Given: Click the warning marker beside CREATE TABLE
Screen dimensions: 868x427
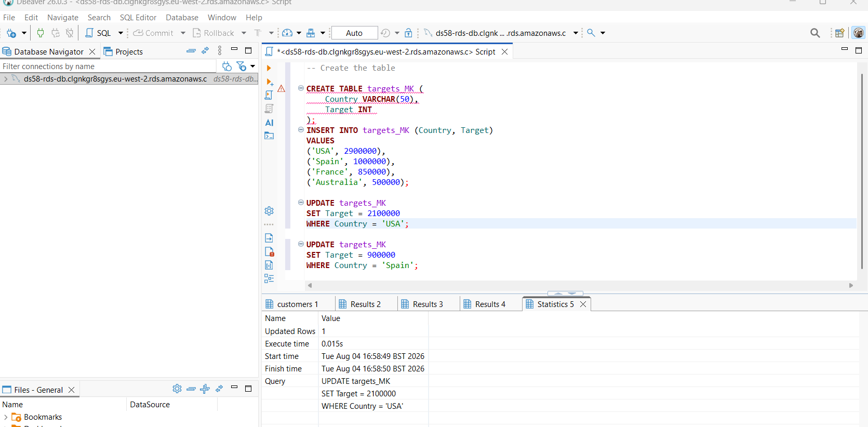Looking at the screenshot, I should click(281, 88).
